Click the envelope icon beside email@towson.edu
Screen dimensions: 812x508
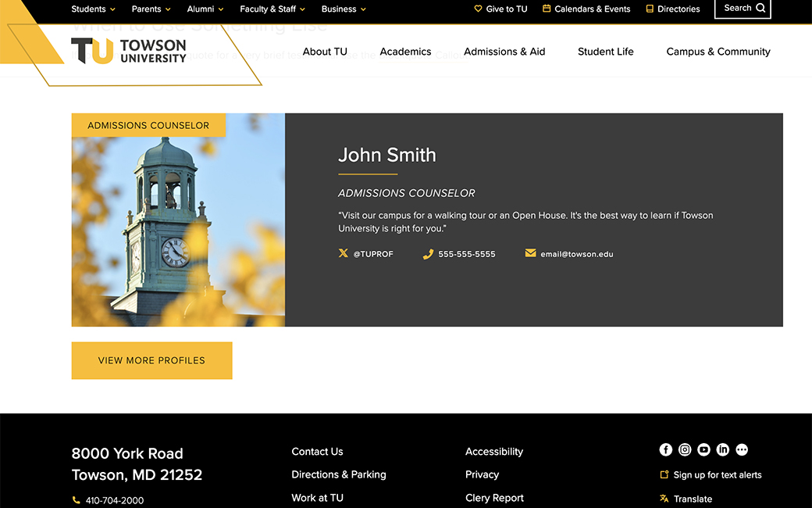click(530, 253)
